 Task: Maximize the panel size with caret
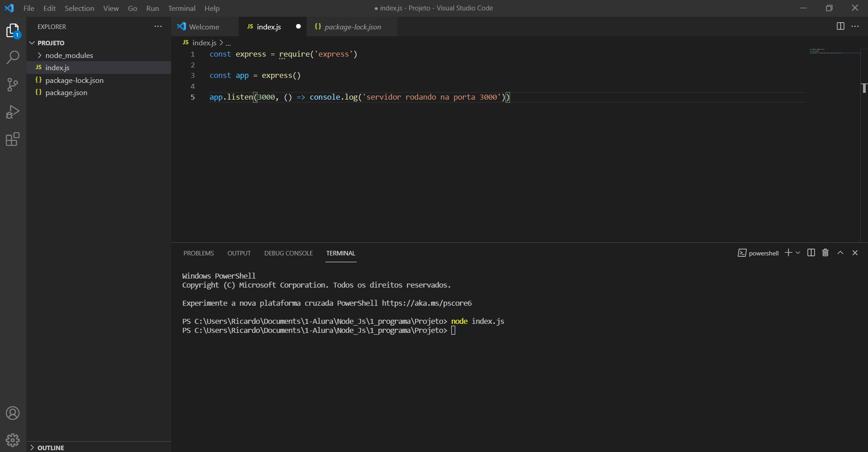pyautogui.click(x=840, y=253)
